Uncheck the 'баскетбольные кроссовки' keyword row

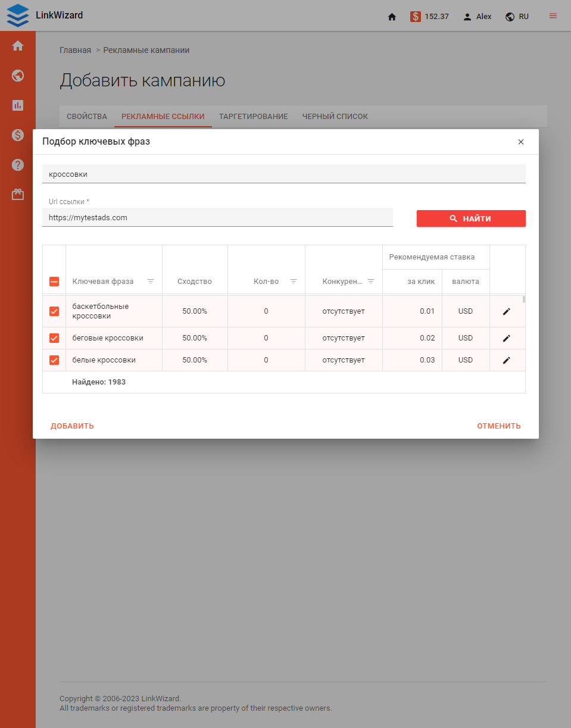(54, 311)
